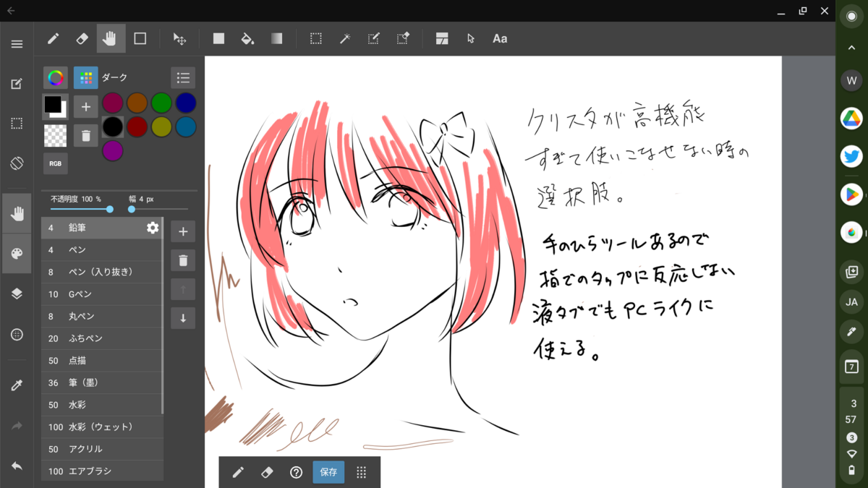Open help in bottom shortcut bar
The height and width of the screenshot is (488, 868).
[x=296, y=472]
